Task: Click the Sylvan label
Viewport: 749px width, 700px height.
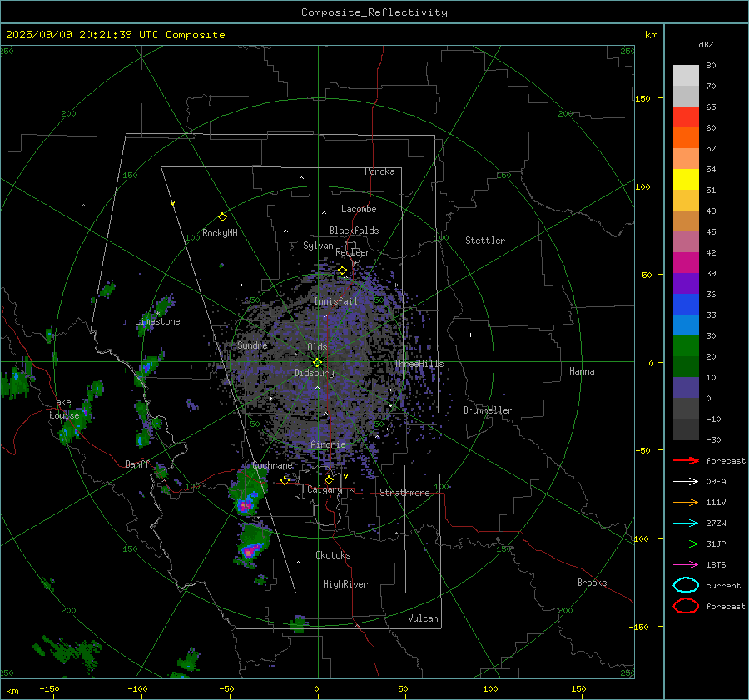Action: pyautogui.click(x=318, y=246)
